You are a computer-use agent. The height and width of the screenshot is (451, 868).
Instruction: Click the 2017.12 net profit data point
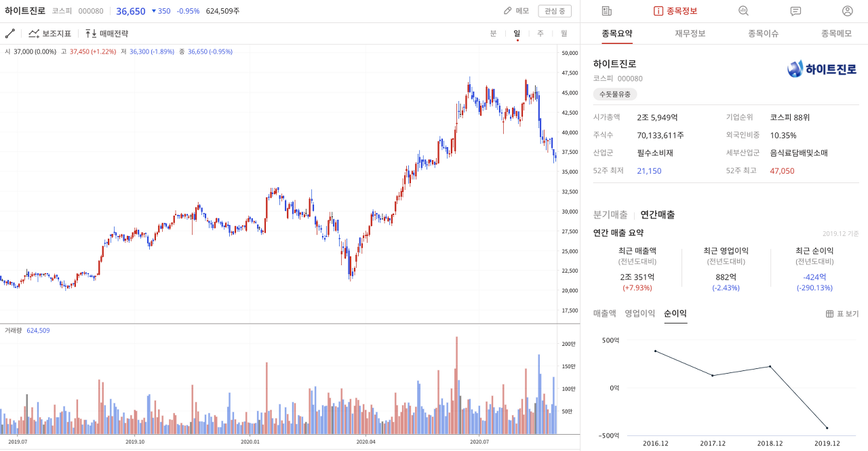(713, 375)
